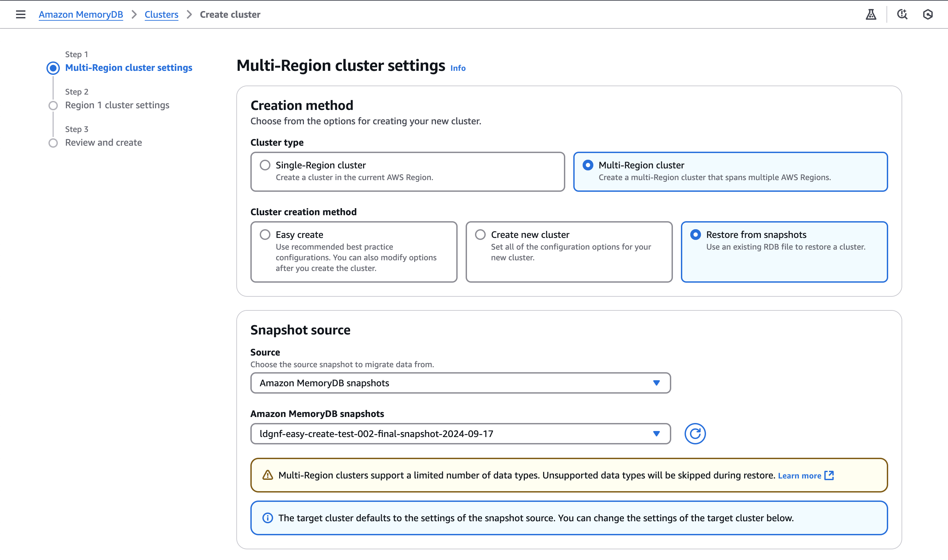
Task: Click the warning triangle icon in alert
Action: pos(268,475)
